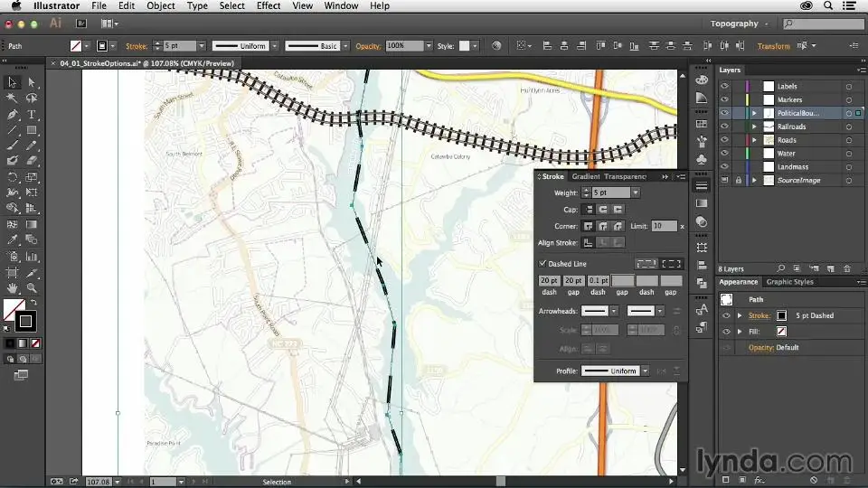868x488 pixels.
Task: Select the bevel join corner option
Action: pos(618,226)
